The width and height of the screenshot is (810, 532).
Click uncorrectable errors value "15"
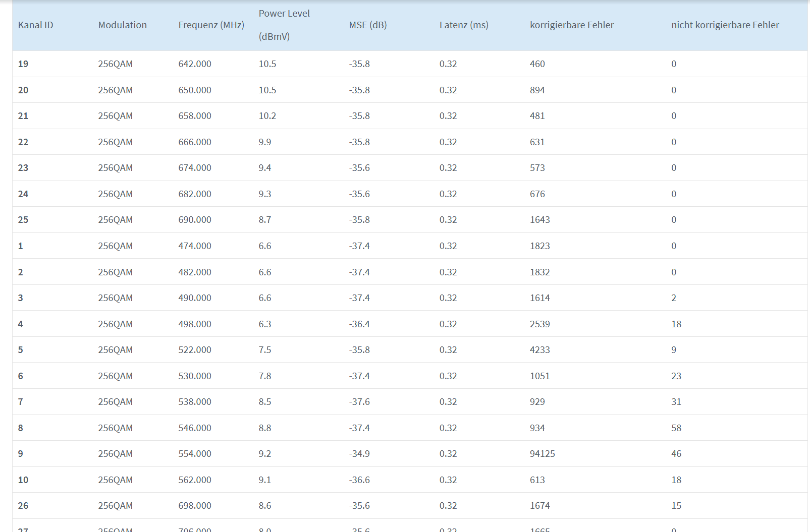pos(676,506)
